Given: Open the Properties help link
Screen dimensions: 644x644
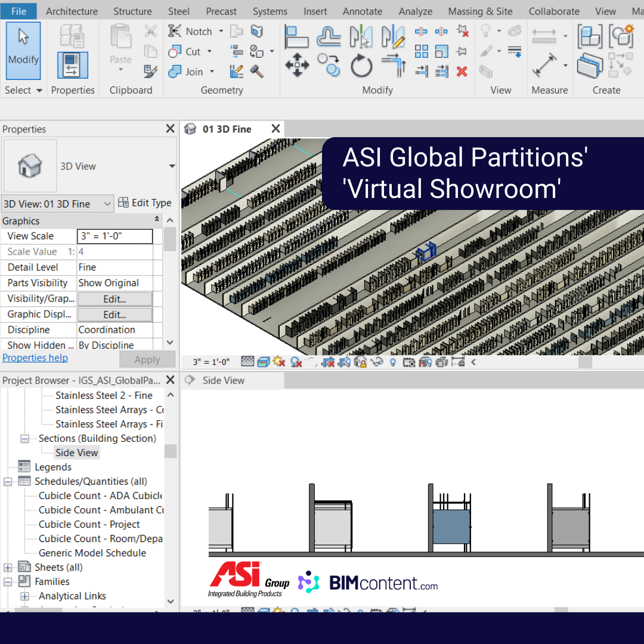Looking at the screenshot, I should 35,358.
